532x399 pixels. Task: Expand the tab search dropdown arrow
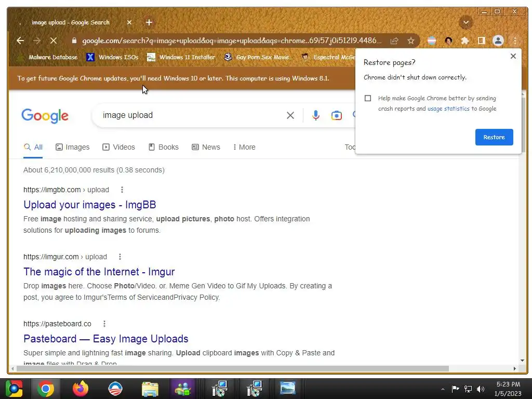click(x=466, y=22)
